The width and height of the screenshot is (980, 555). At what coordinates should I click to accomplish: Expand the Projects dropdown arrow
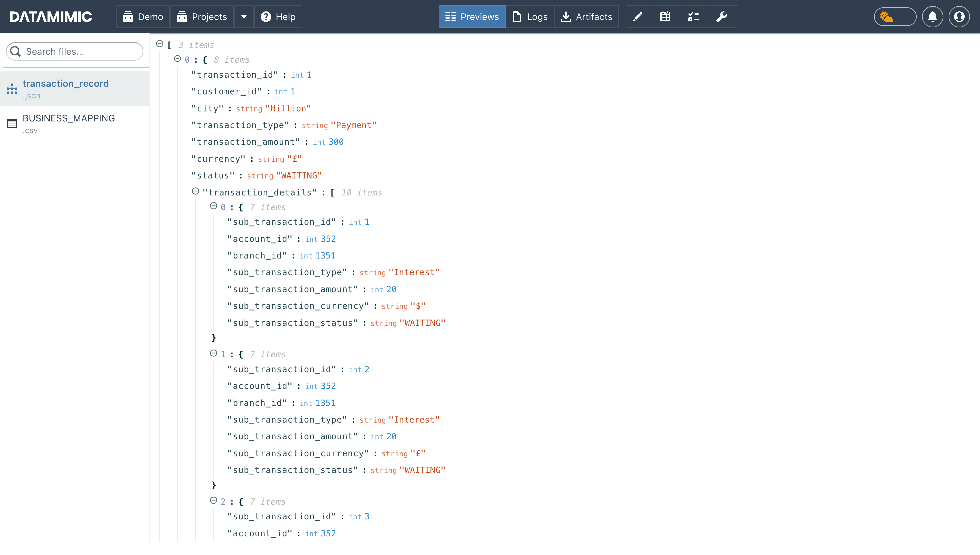[x=244, y=17]
